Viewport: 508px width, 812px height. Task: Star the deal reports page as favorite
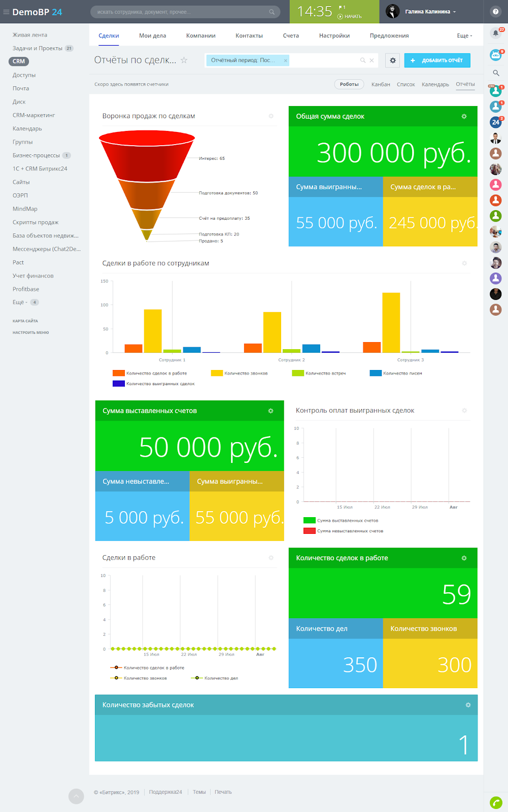(x=184, y=60)
